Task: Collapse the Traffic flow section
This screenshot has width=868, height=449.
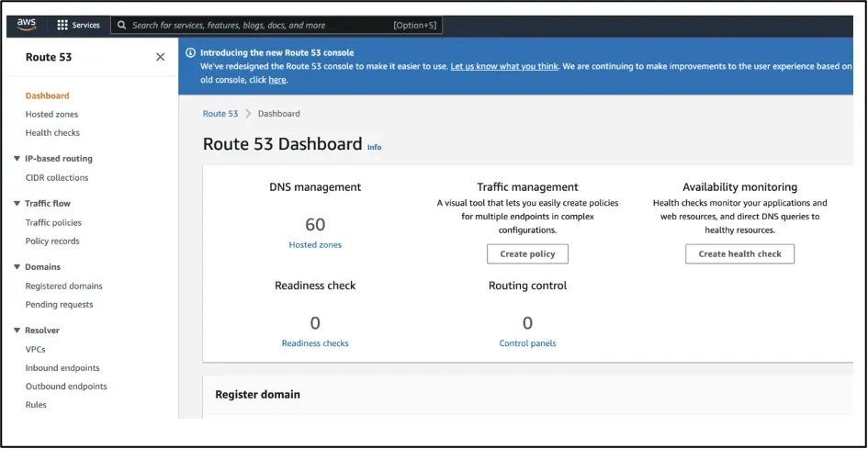Action: pos(17,204)
